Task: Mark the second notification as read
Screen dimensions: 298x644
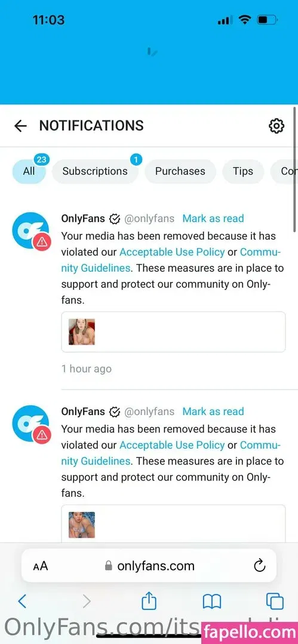Action: click(213, 411)
